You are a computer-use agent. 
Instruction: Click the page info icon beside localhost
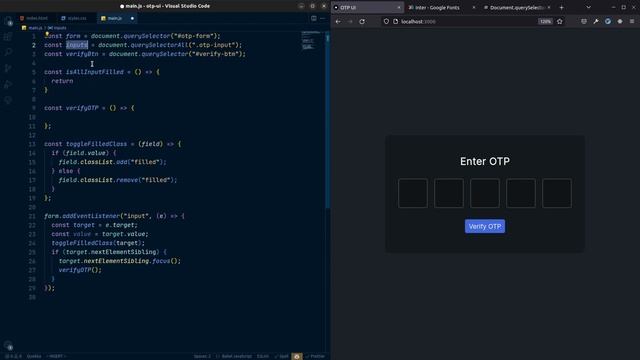click(x=396, y=22)
